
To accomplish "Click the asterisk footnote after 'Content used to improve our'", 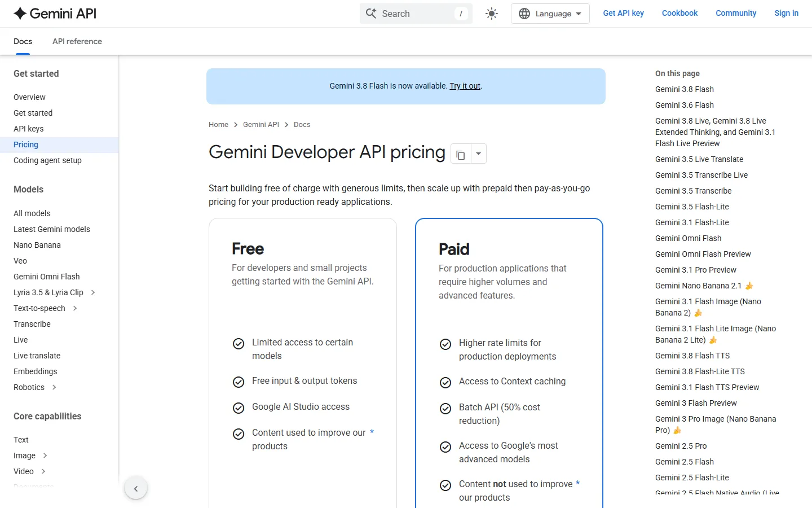I will 372,432.
